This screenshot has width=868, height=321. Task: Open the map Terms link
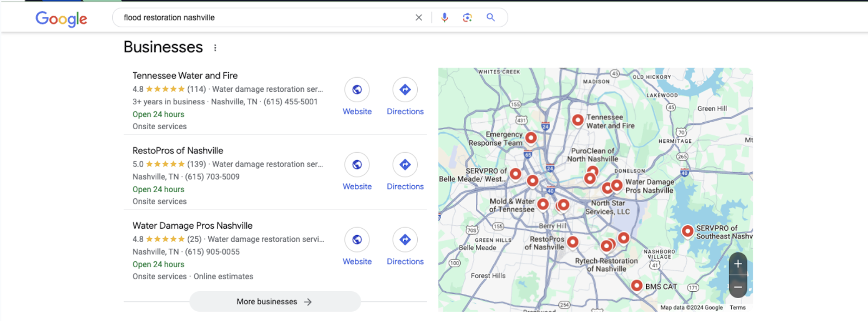pos(737,307)
